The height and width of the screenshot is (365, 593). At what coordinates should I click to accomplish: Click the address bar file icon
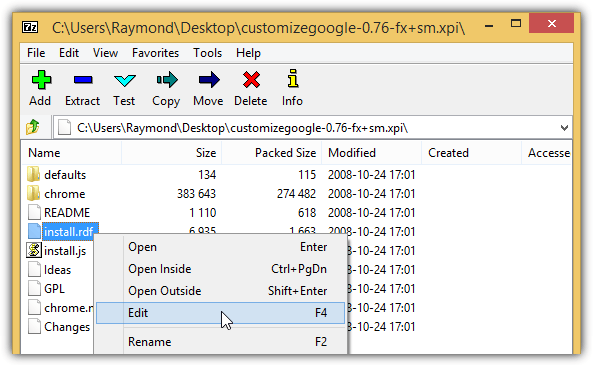point(64,127)
